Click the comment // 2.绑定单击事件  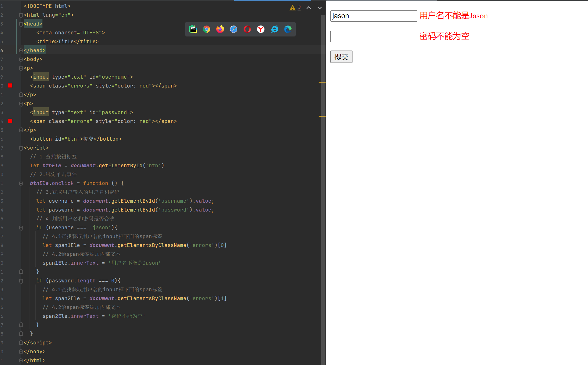53,174
